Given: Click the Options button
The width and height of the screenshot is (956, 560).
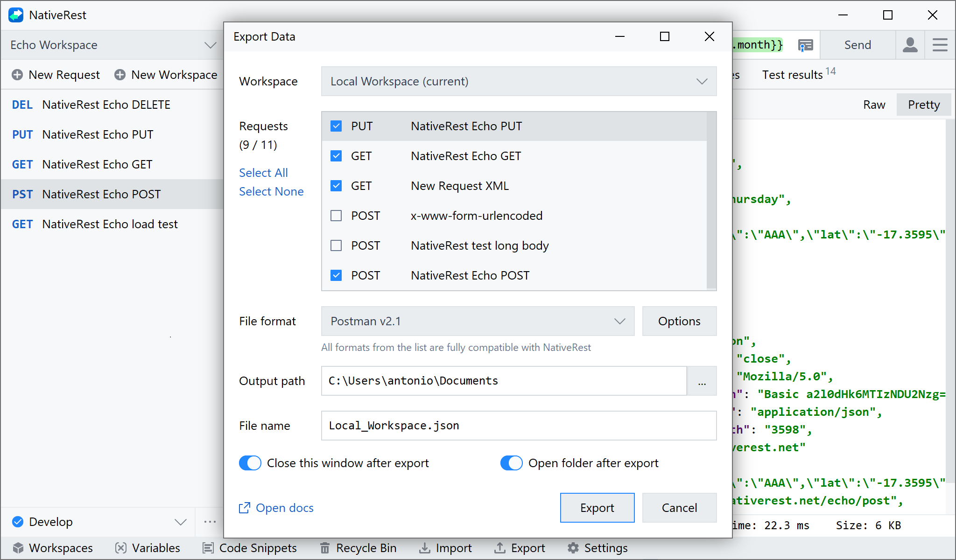Looking at the screenshot, I should pyautogui.click(x=680, y=321).
